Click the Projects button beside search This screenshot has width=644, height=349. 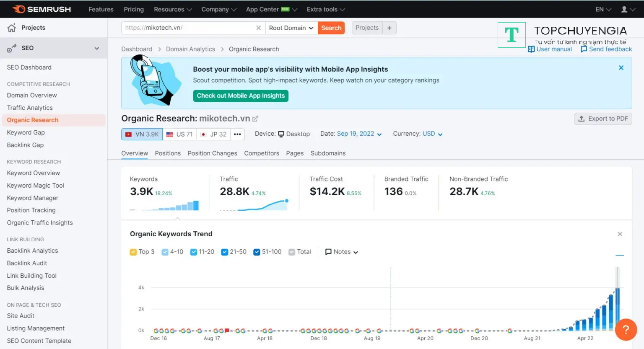point(367,28)
